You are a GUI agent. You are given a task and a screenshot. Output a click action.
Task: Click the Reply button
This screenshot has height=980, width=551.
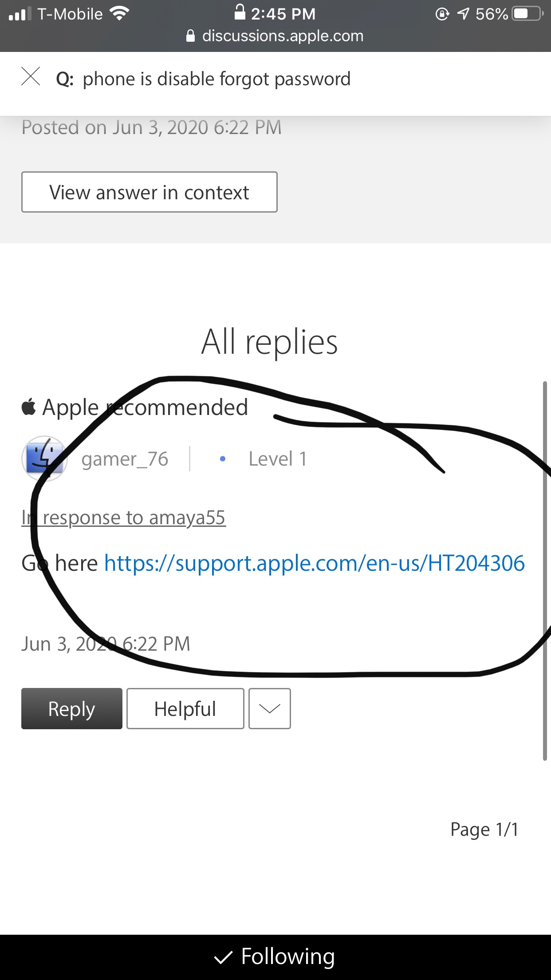(72, 708)
